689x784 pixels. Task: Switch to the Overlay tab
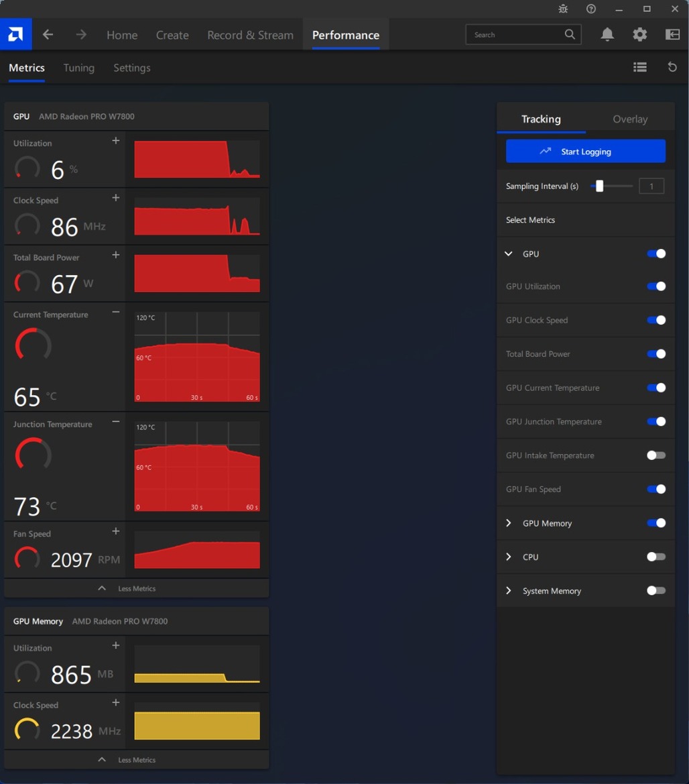(x=630, y=119)
